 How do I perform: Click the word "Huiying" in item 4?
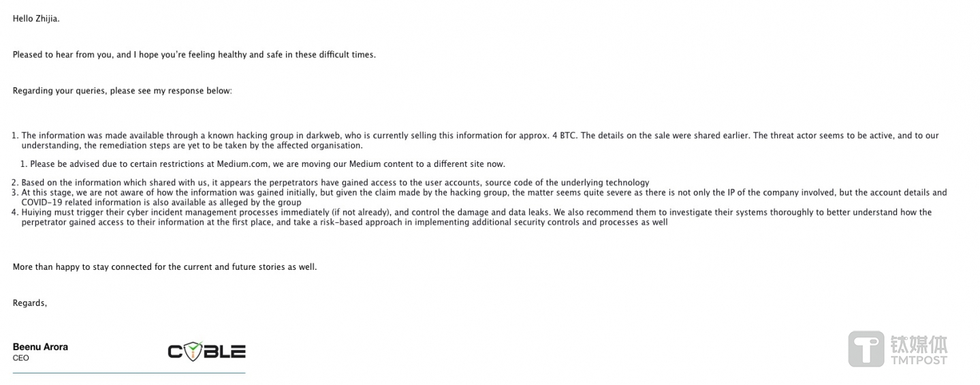click(37, 213)
